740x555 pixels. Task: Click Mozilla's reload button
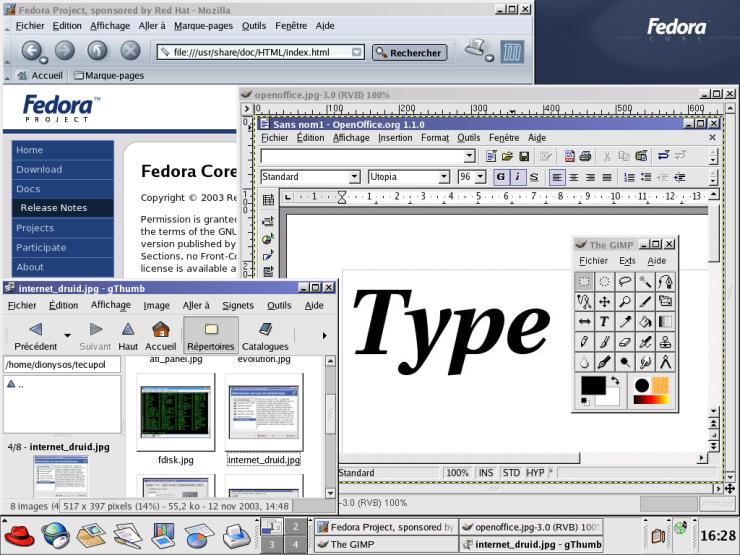pyautogui.click(x=97, y=50)
